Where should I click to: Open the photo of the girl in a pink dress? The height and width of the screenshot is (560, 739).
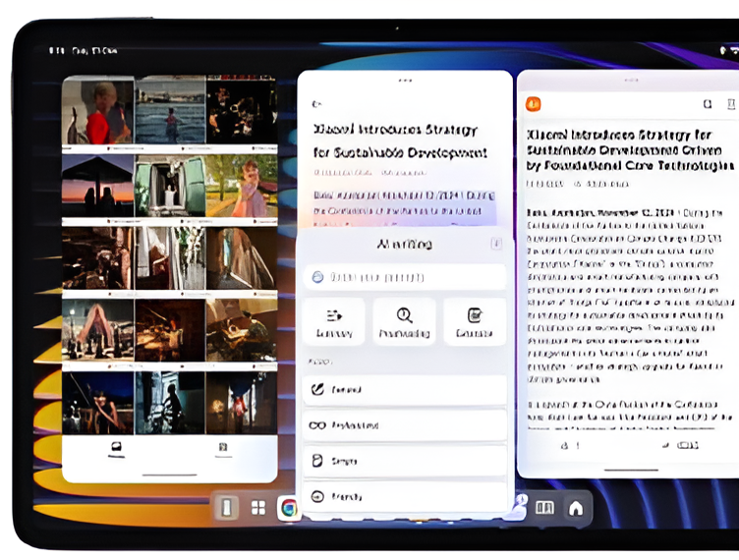click(242, 186)
